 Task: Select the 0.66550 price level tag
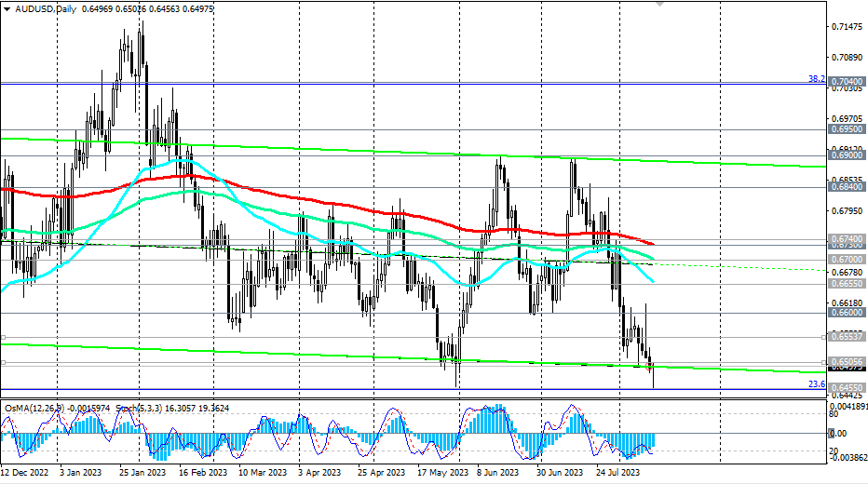847,283
